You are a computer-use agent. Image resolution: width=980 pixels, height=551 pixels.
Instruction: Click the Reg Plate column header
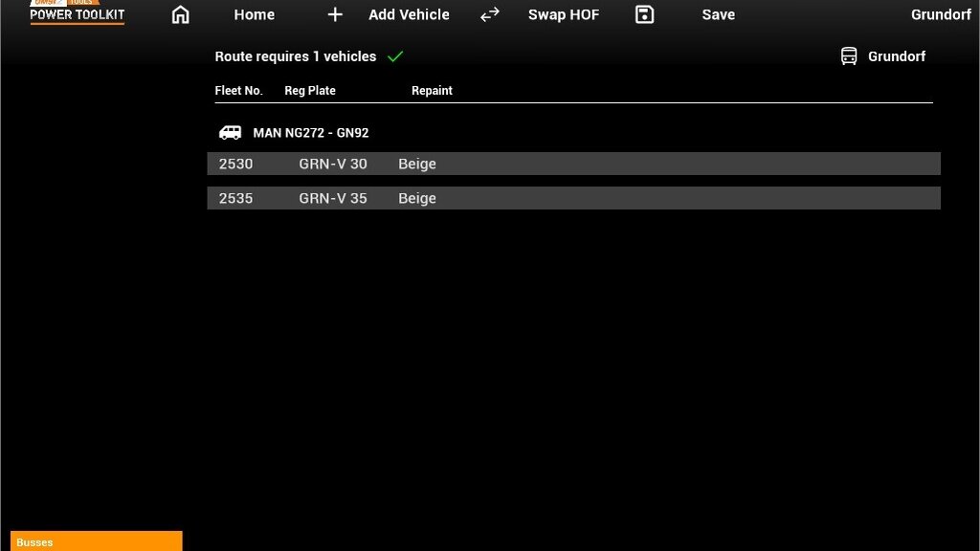(310, 91)
